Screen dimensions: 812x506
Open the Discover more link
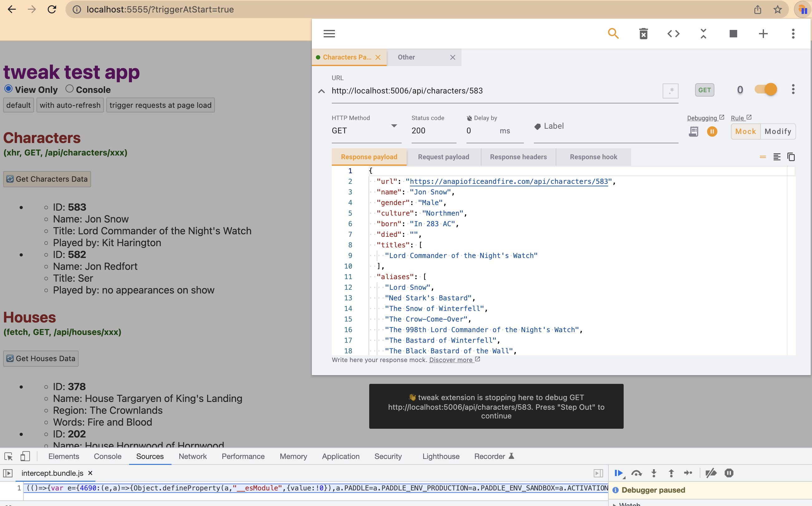[451, 360]
